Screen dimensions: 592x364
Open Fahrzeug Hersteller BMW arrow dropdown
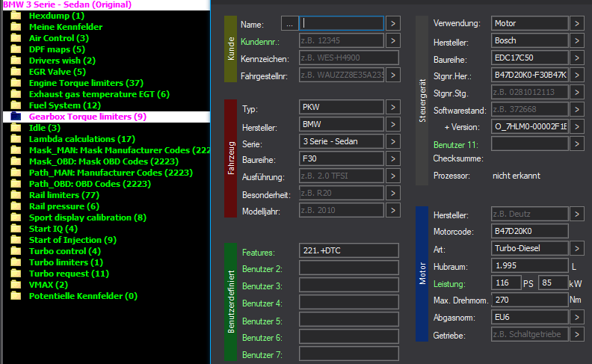pyautogui.click(x=393, y=124)
